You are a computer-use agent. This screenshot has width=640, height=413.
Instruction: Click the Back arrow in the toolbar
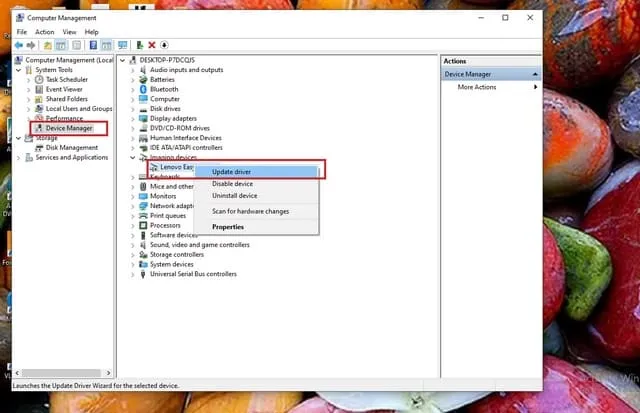pyautogui.click(x=18, y=45)
